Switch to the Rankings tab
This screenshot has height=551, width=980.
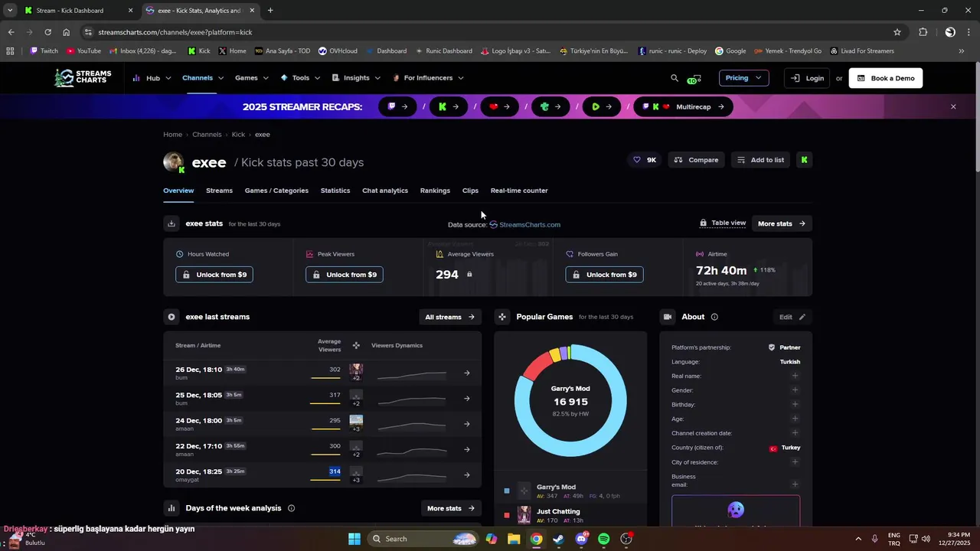pos(435,191)
